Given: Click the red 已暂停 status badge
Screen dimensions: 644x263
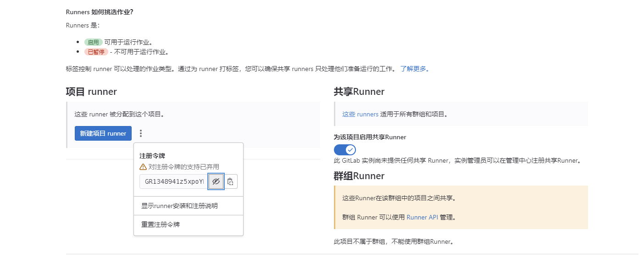Looking at the screenshot, I should tap(96, 52).
